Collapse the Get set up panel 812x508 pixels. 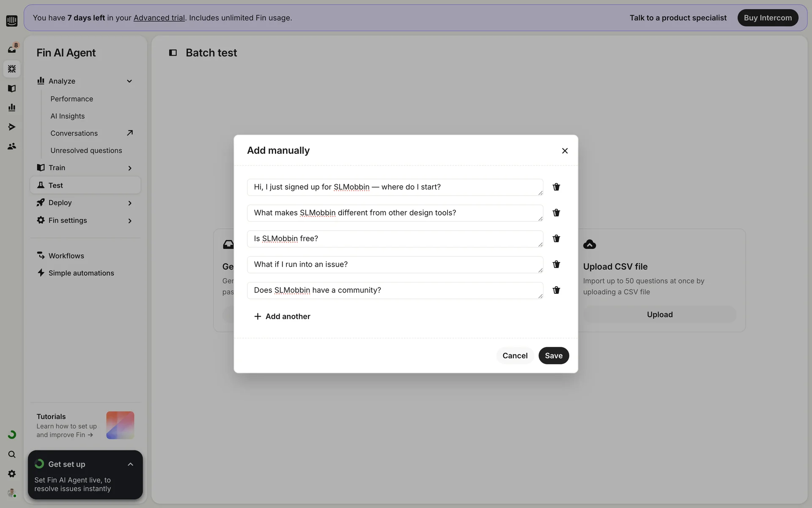130,464
